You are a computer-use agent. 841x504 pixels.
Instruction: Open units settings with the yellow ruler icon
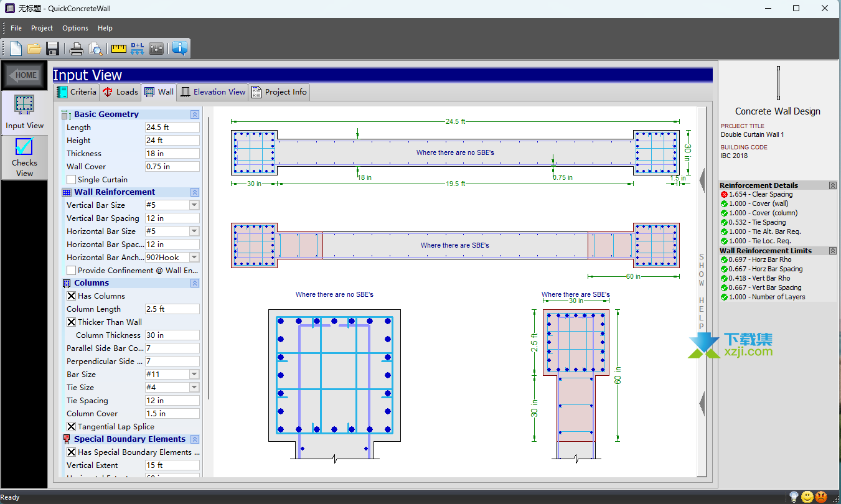pyautogui.click(x=118, y=49)
